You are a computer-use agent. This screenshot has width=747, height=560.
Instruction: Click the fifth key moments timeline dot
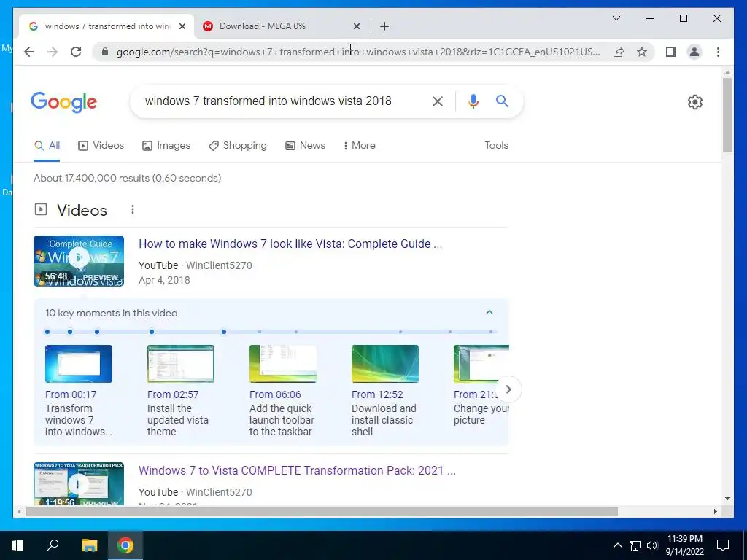224,332
